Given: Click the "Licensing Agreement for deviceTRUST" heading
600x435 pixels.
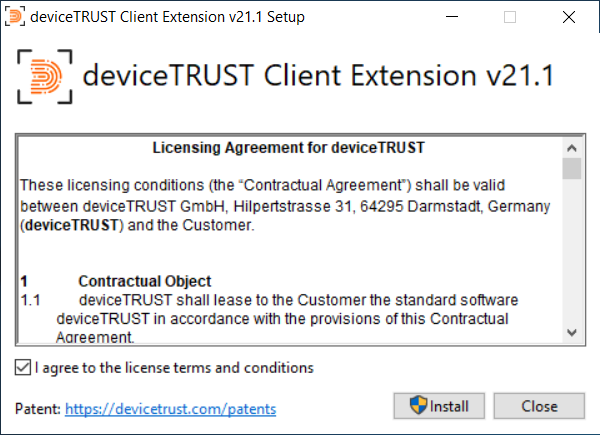Looking at the screenshot, I should [289, 149].
